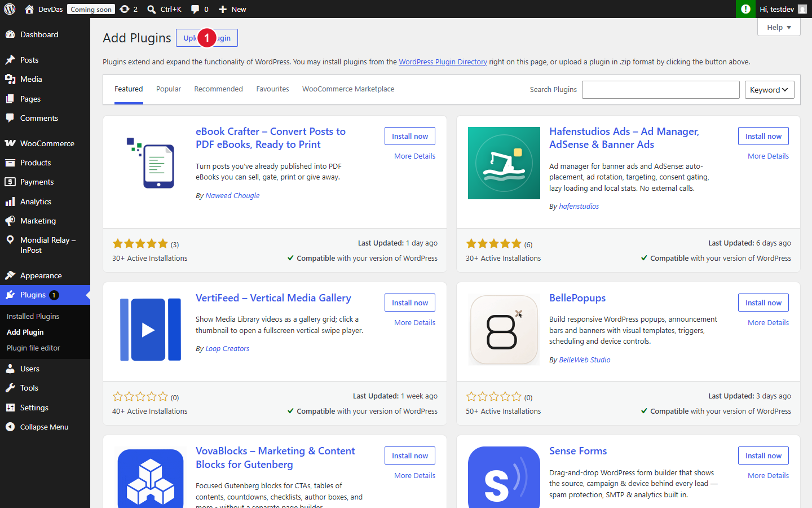The height and width of the screenshot is (508, 812).
Task: Switch to the Featured tab
Action: click(x=129, y=89)
